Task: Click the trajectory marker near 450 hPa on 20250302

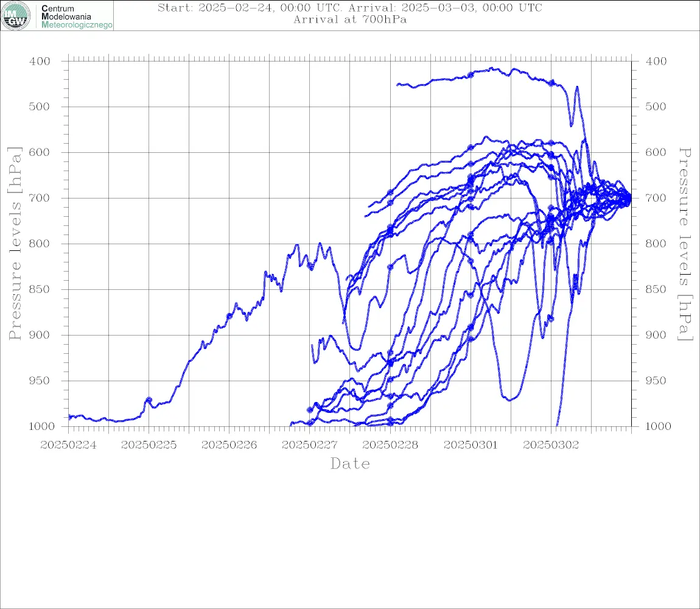Action: point(552,83)
